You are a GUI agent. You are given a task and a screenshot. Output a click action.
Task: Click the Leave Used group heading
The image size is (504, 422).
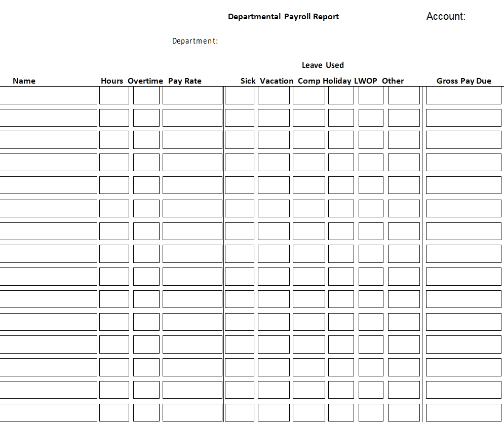pos(323,65)
